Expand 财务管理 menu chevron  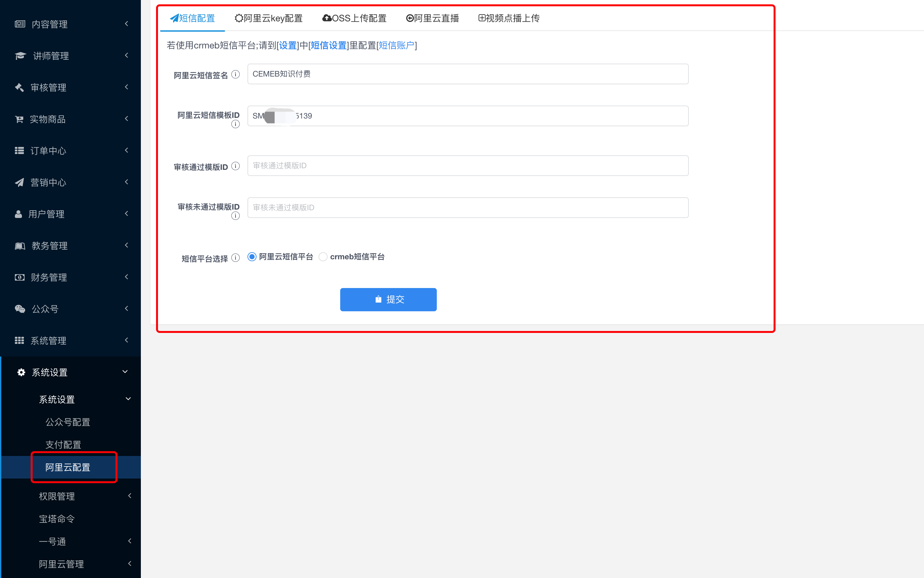pos(127,277)
